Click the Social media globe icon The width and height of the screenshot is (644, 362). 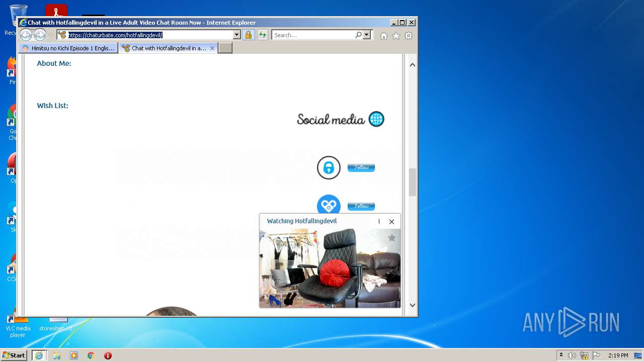(376, 119)
